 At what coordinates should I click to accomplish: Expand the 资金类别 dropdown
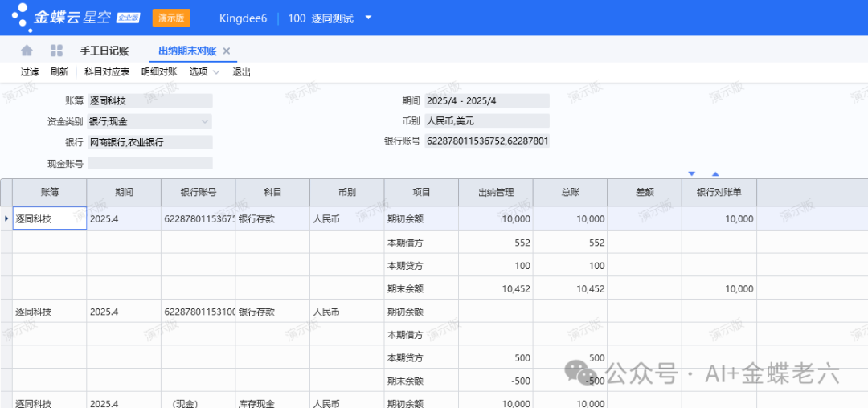point(204,122)
